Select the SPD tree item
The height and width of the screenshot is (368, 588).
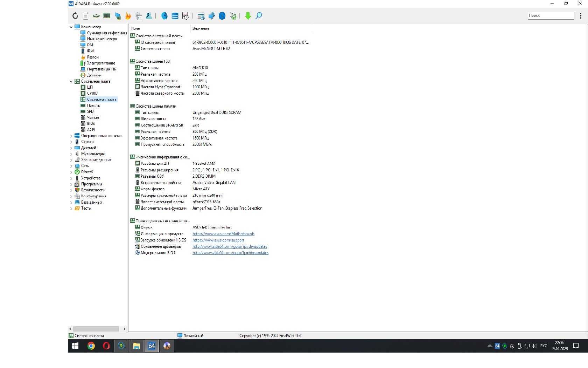point(90,111)
